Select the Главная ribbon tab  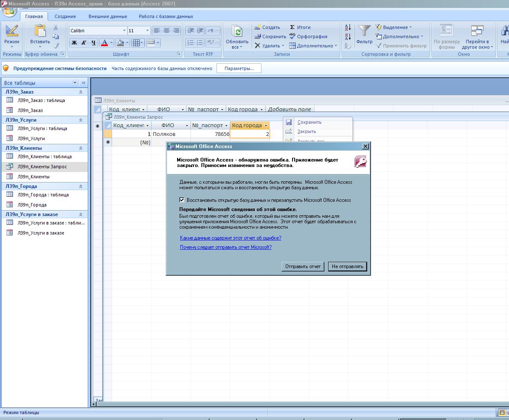pyautogui.click(x=34, y=16)
